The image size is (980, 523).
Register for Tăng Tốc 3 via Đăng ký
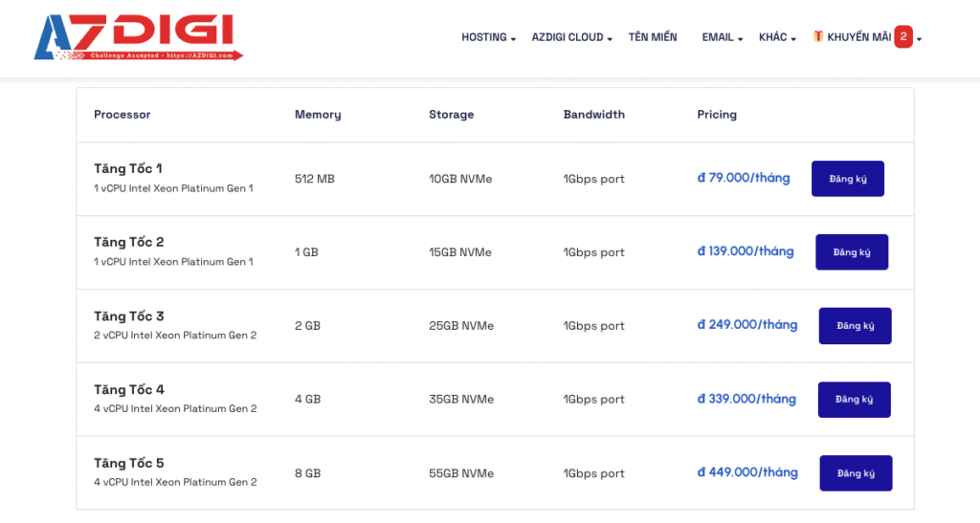[x=855, y=326]
